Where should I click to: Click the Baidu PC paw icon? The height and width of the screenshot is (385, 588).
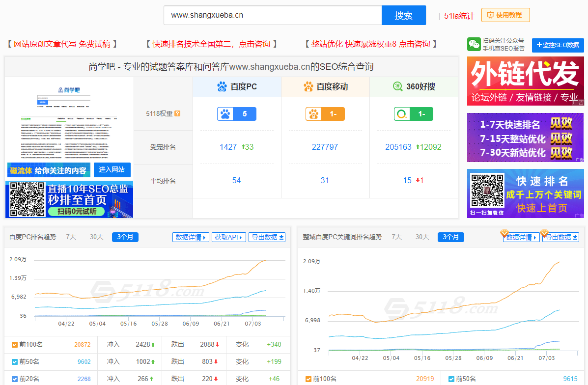pyautogui.click(x=222, y=86)
